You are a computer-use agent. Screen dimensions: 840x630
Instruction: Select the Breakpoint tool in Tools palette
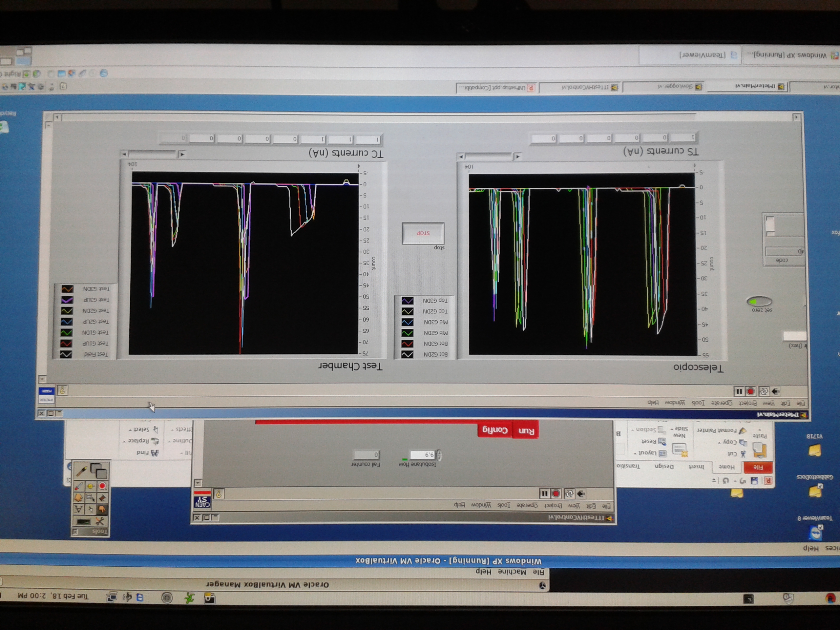102,486
